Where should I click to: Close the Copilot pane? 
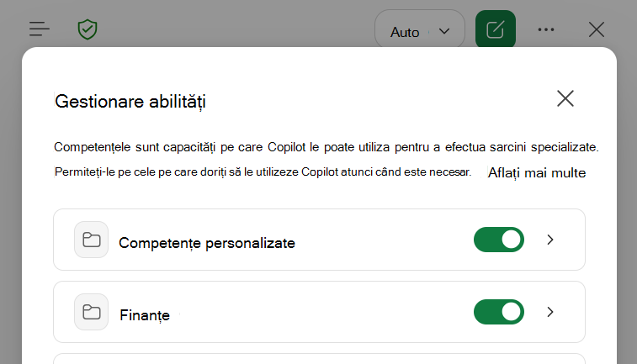coord(597,29)
